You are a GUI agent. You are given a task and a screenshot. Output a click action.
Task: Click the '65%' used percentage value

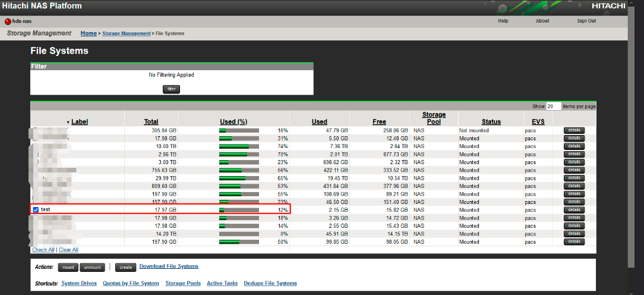point(283,178)
